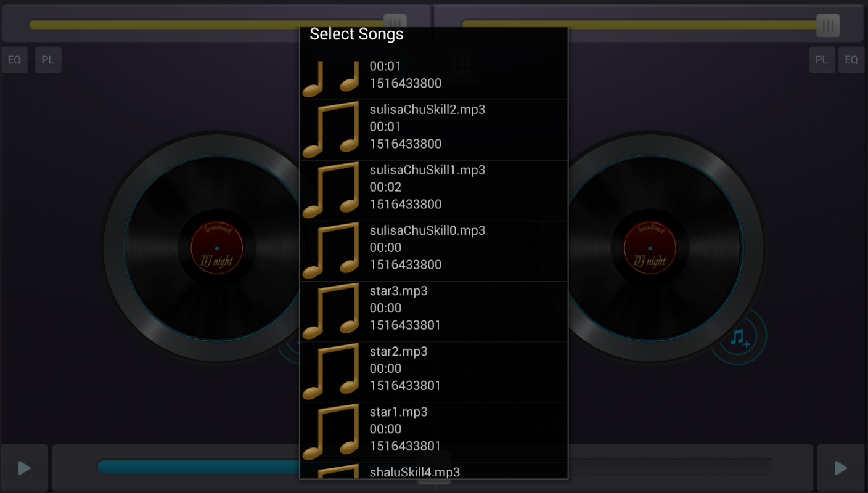Click the left turntable vinyl record

(x=216, y=248)
